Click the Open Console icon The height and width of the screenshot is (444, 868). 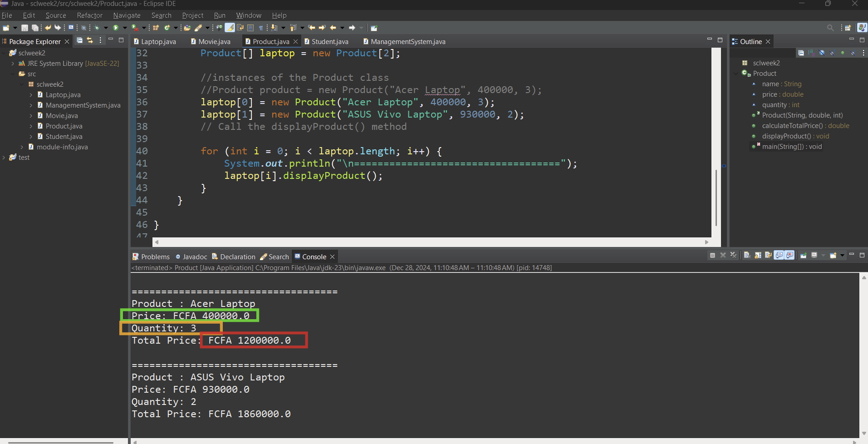click(x=833, y=256)
